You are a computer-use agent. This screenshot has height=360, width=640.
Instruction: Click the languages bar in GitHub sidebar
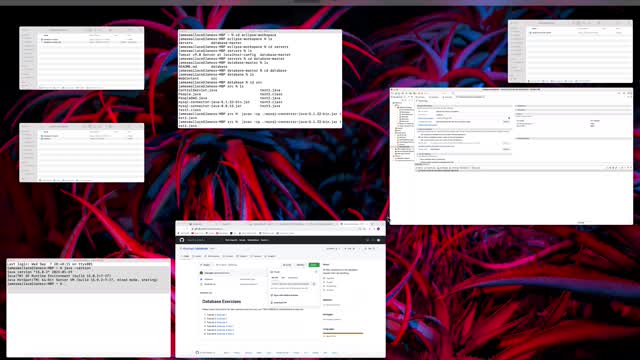coord(343,333)
